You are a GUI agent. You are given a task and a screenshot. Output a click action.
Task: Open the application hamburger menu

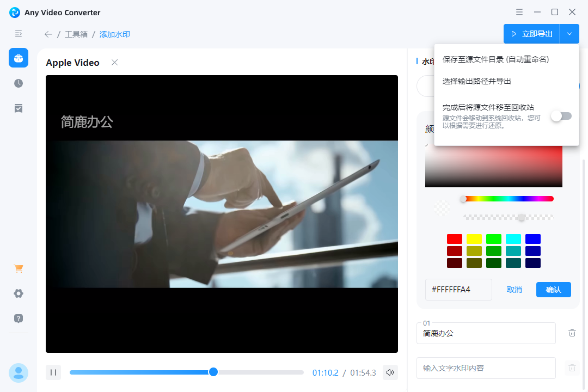pyautogui.click(x=519, y=12)
